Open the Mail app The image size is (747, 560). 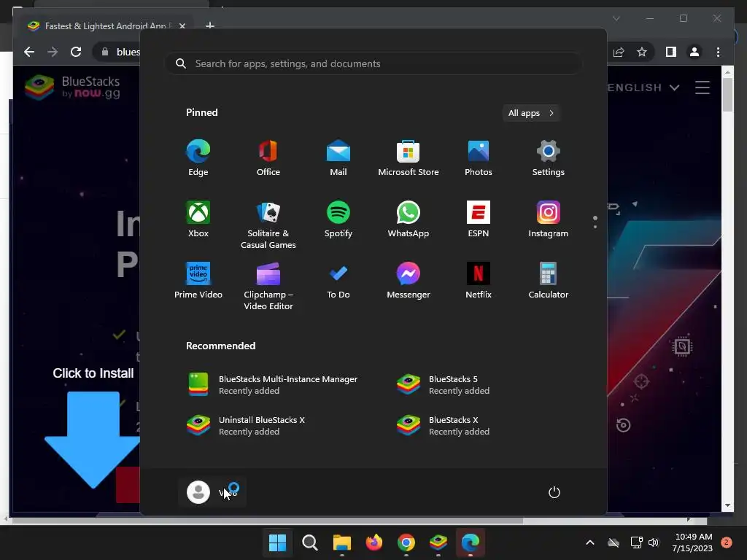(338, 158)
